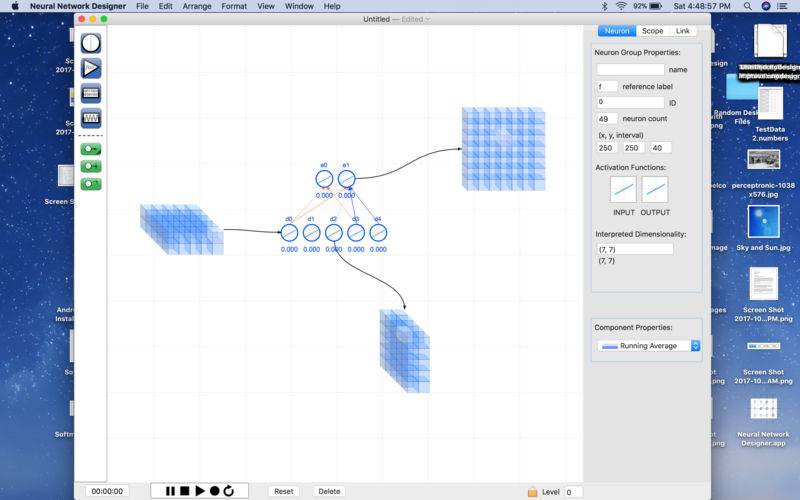Click the 00:00:00 timer display

coord(107,491)
